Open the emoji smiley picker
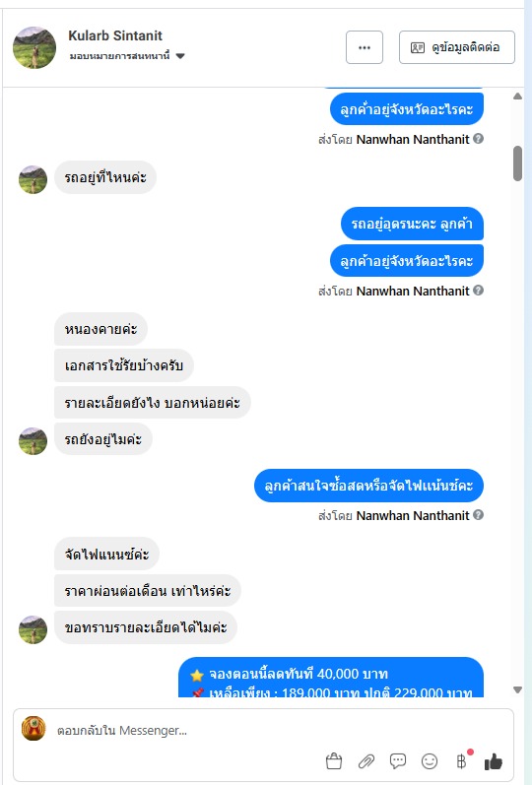Viewport: 532px width, 785px height. 430,761
